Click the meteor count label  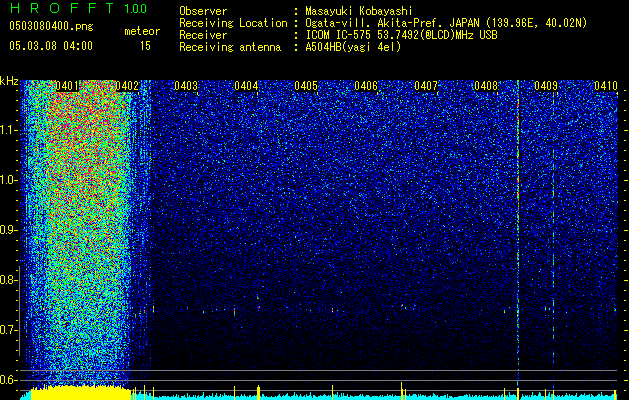click(x=142, y=31)
